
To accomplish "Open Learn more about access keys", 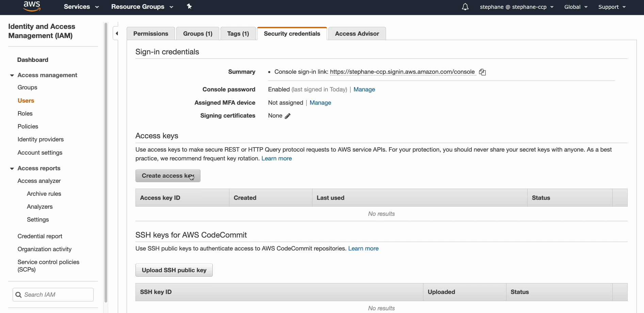I will [276, 158].
